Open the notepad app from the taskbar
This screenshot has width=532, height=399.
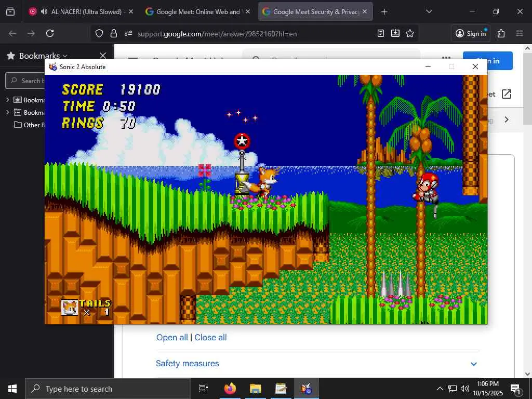281,389
